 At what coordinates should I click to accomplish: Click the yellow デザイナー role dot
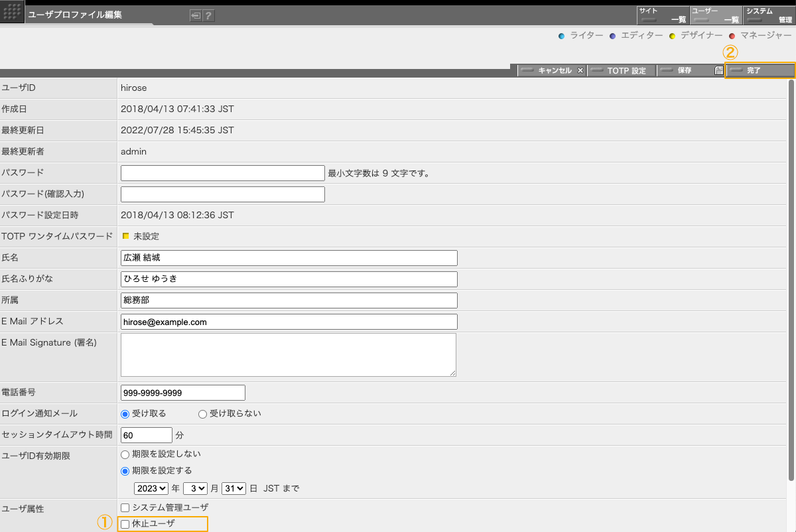pos(672,36)
